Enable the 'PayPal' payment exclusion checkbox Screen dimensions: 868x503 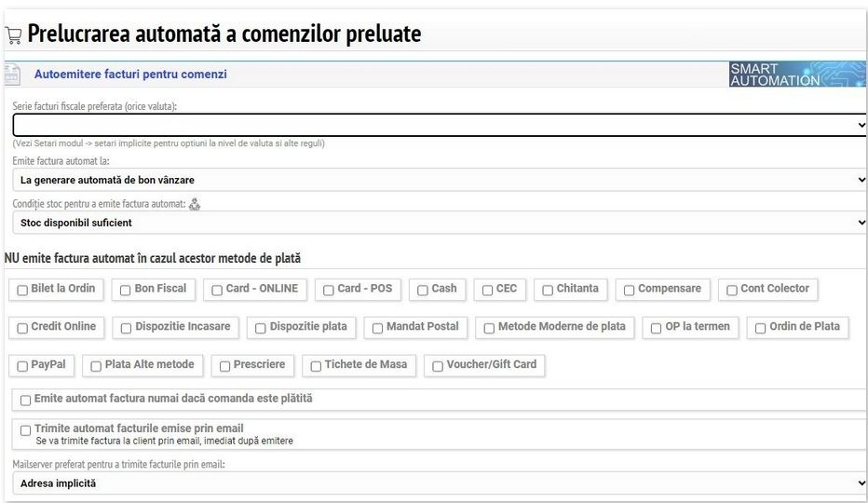tap(22, 366)
